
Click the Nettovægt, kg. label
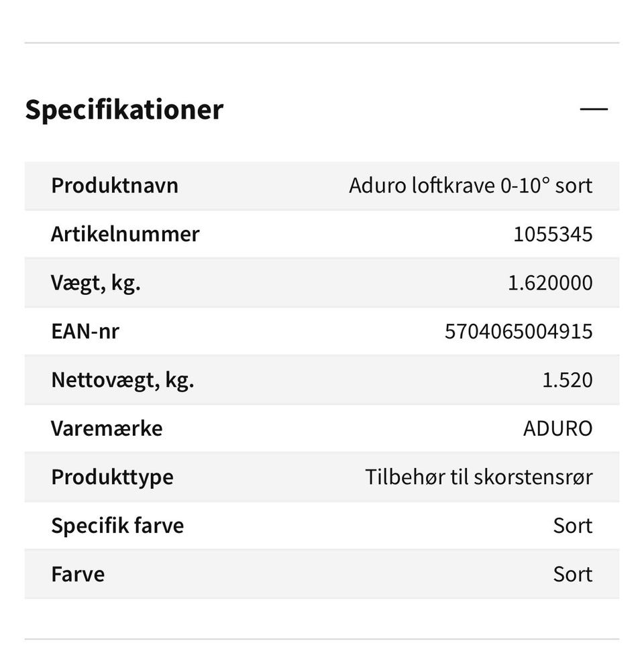123,380
